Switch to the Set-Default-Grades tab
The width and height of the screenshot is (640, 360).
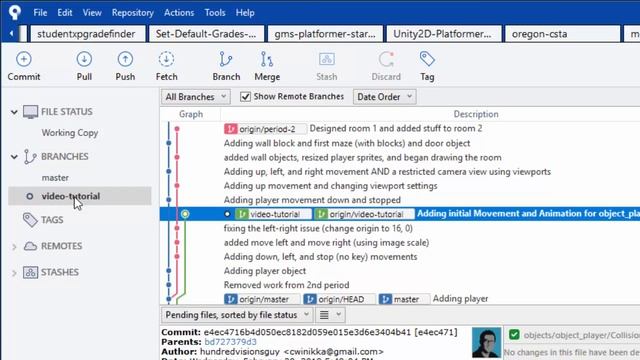pos(207,34)
